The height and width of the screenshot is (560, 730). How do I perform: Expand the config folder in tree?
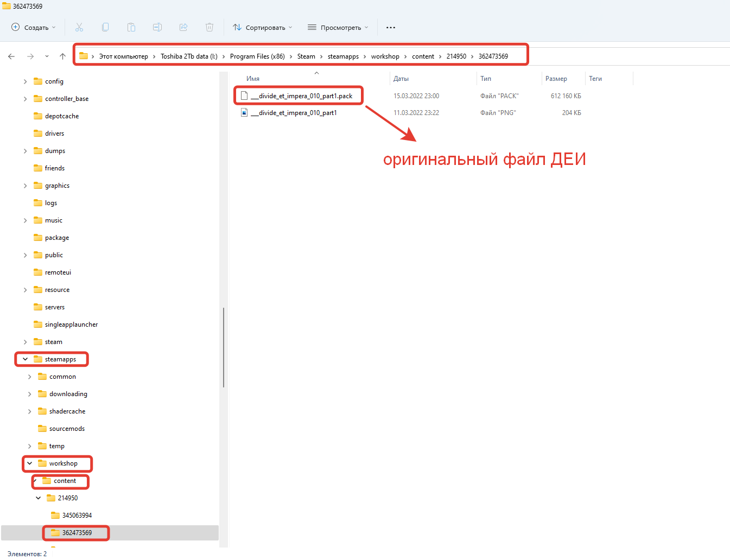point(25,81)
